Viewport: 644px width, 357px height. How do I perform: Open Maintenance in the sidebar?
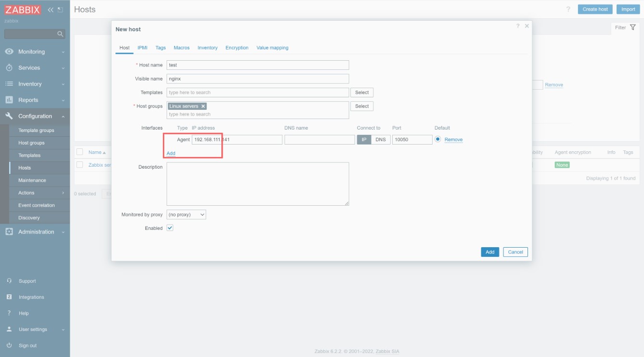[x=32, y=180]
